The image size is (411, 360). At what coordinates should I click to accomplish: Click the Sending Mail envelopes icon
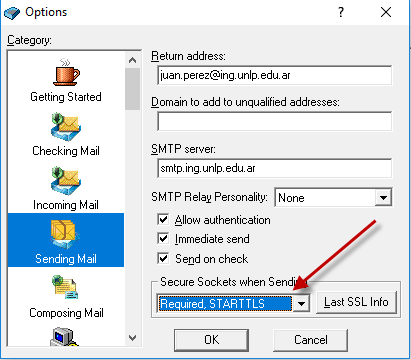tap(65, 234)
